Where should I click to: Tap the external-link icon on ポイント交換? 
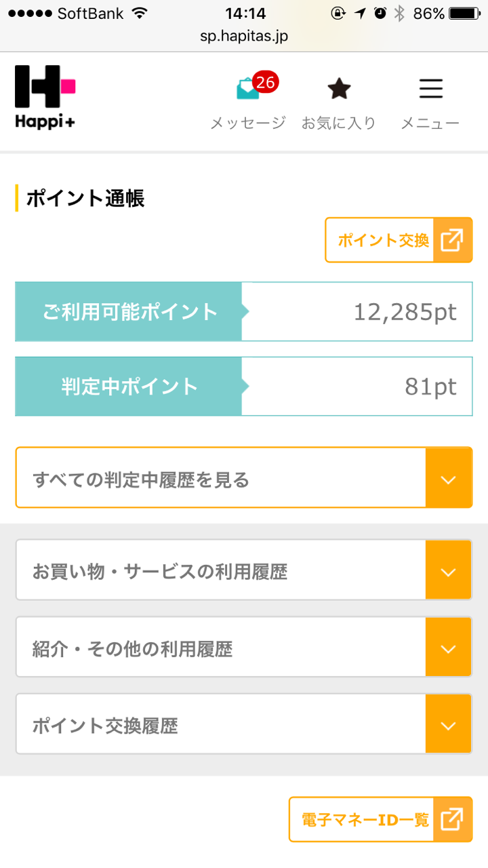(452, 240)
